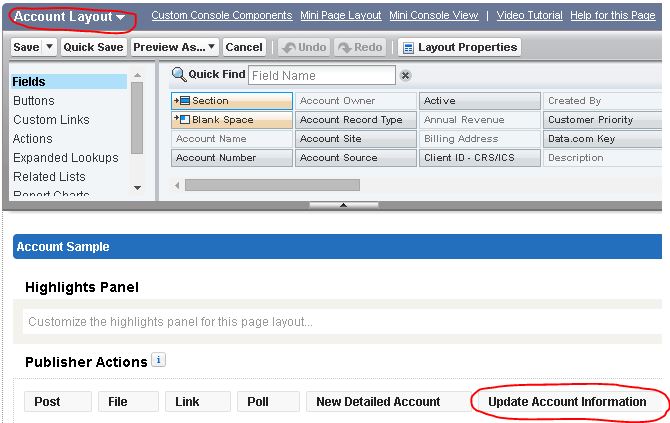
Task: Click the fields horizontal scroll left arrow
Action: (x=177, y=185)
